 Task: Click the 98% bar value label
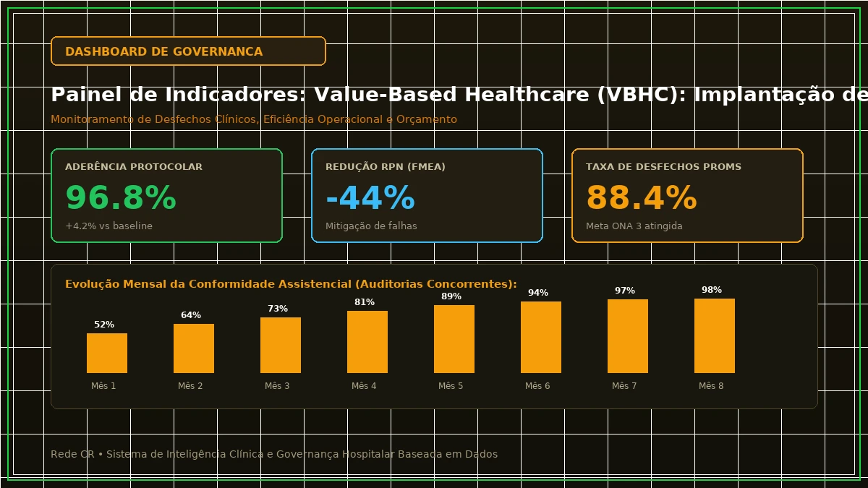click(x=712, y=290)
